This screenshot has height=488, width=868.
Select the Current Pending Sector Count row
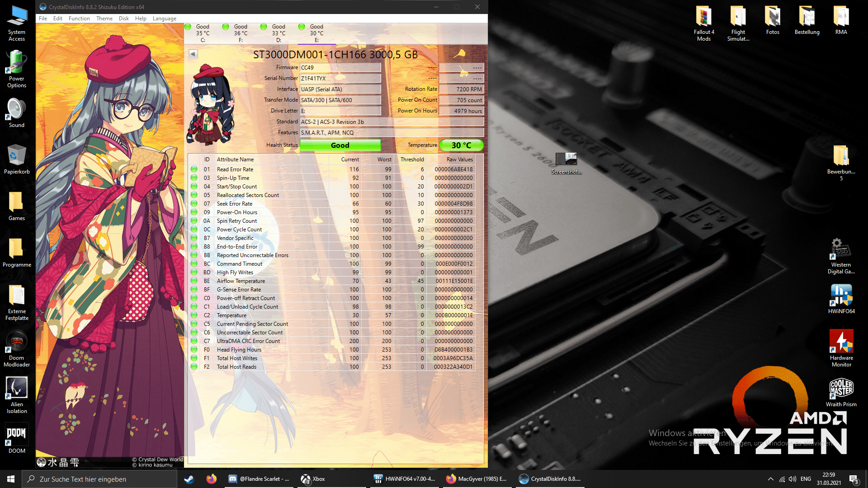332,324
